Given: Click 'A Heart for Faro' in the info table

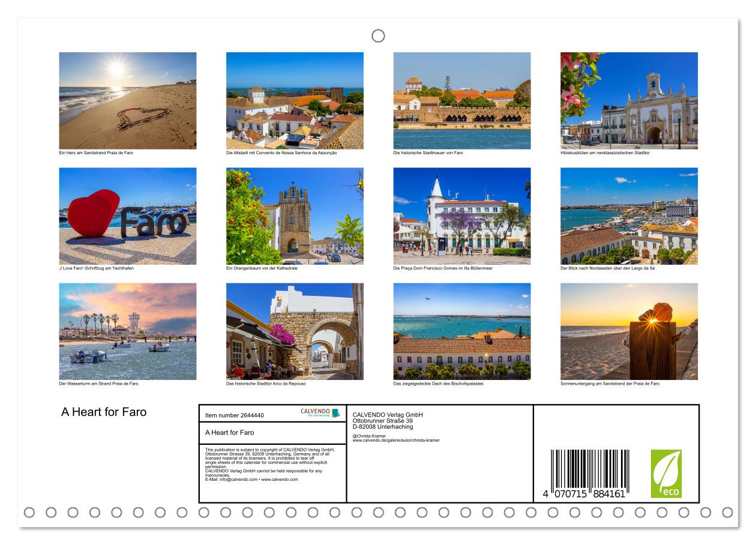Looking at the screenshot, I should (x=230, y=432).
